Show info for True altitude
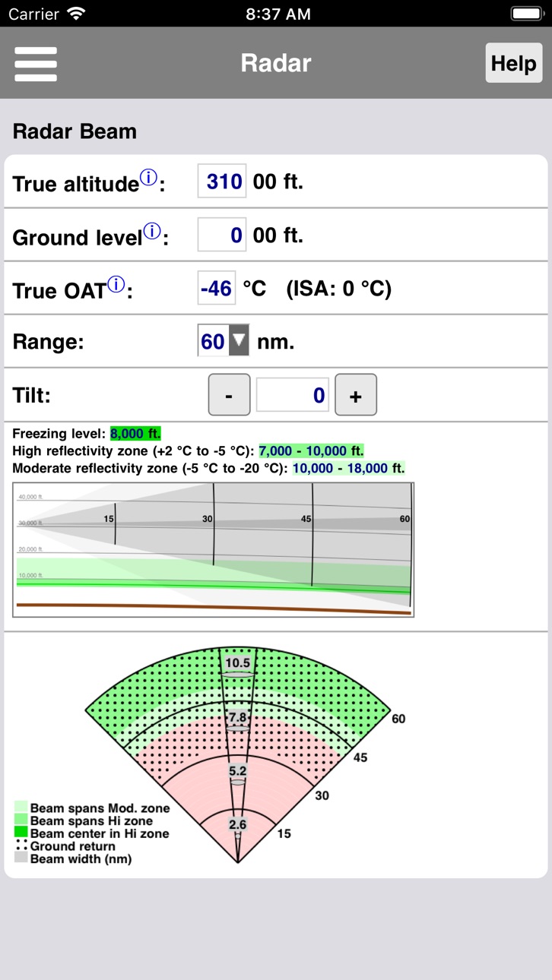The height and width of the screenshot is (980, 552). [149, 178]
